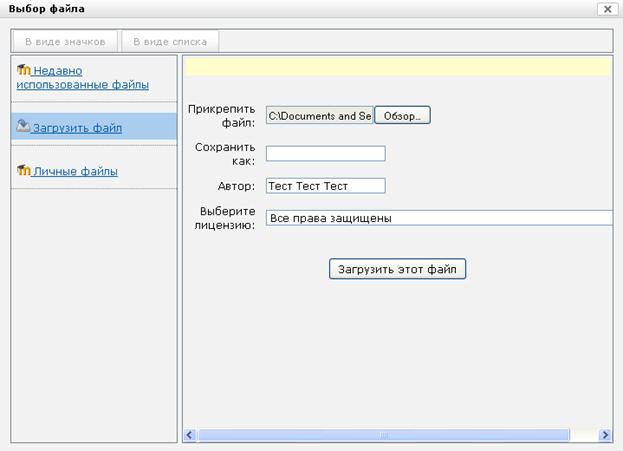Select Загрузить файл repository link
Screen dimensions: 623x451
coord(77,128)
